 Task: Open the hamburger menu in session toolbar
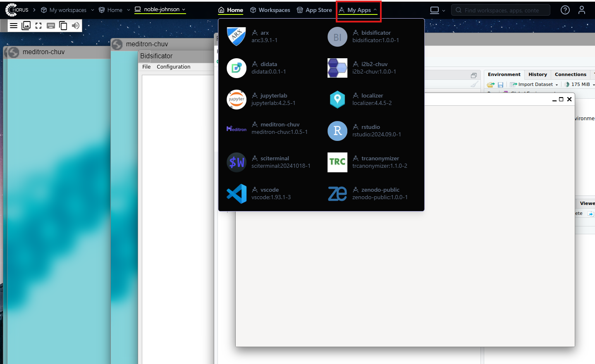14,26
